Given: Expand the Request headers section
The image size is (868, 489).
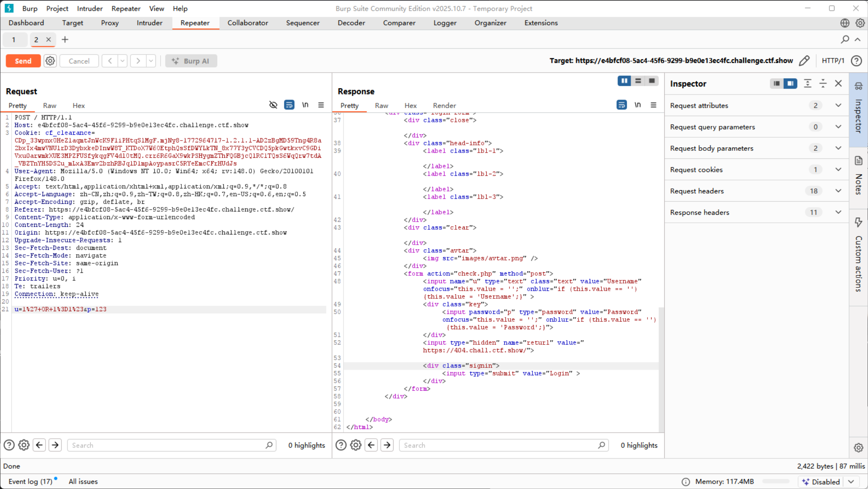Looking at the screenshot, I should pos(838,191).
